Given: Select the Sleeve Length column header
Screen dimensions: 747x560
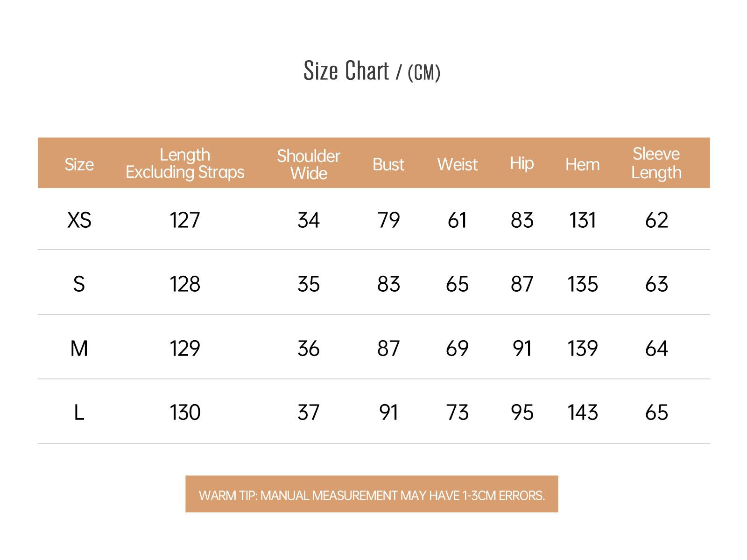Looking at the screenshot, I should click(656, 163).
